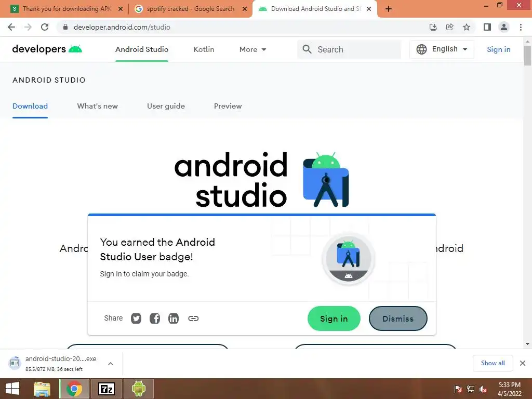Click the muted volume tray icon

[483, 389]
